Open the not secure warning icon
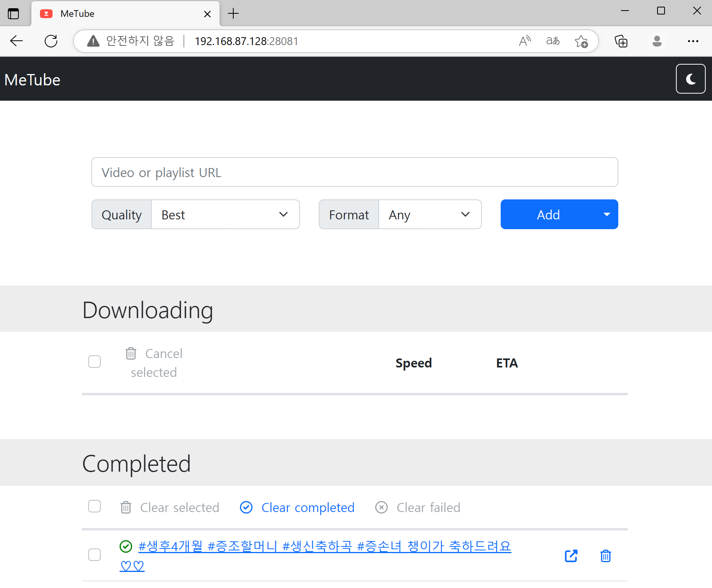The image size is (712, 588). [93, 41]
